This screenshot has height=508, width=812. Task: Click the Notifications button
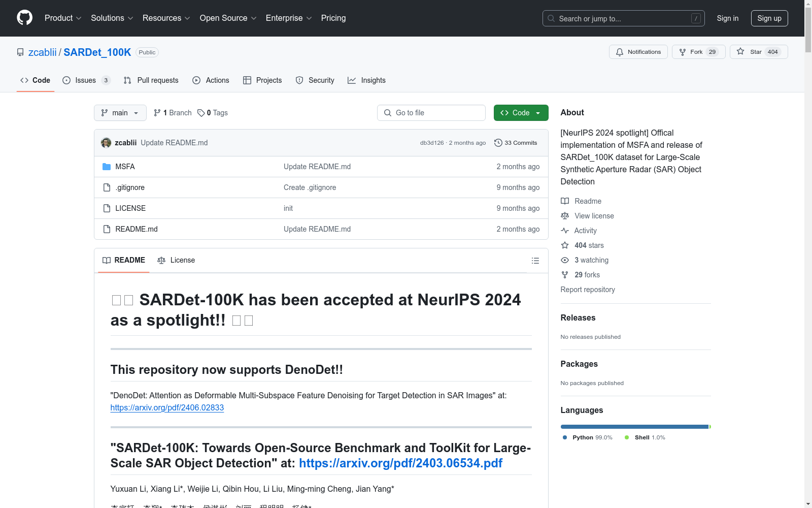pyautogui.click(x=638, y=52)
